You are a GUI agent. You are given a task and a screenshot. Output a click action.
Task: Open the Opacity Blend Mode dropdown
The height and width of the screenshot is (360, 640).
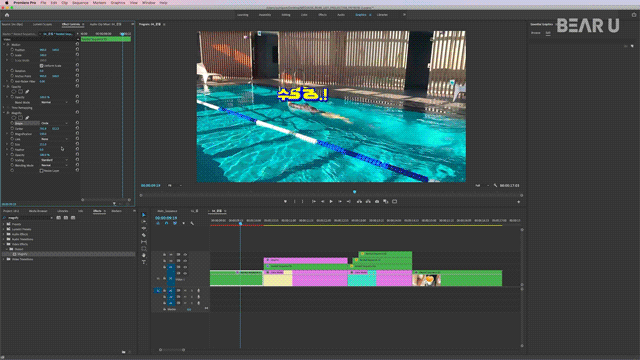tap(54, 102)
